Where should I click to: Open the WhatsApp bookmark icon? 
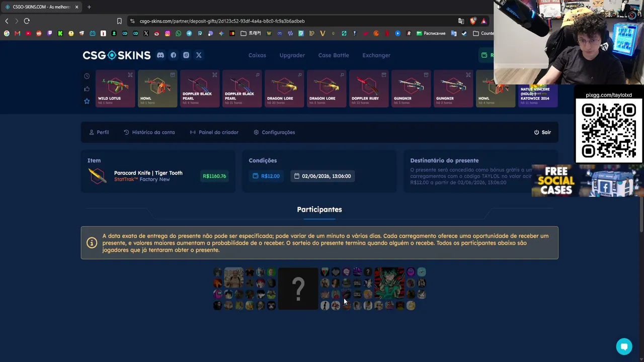click(178, 33)
